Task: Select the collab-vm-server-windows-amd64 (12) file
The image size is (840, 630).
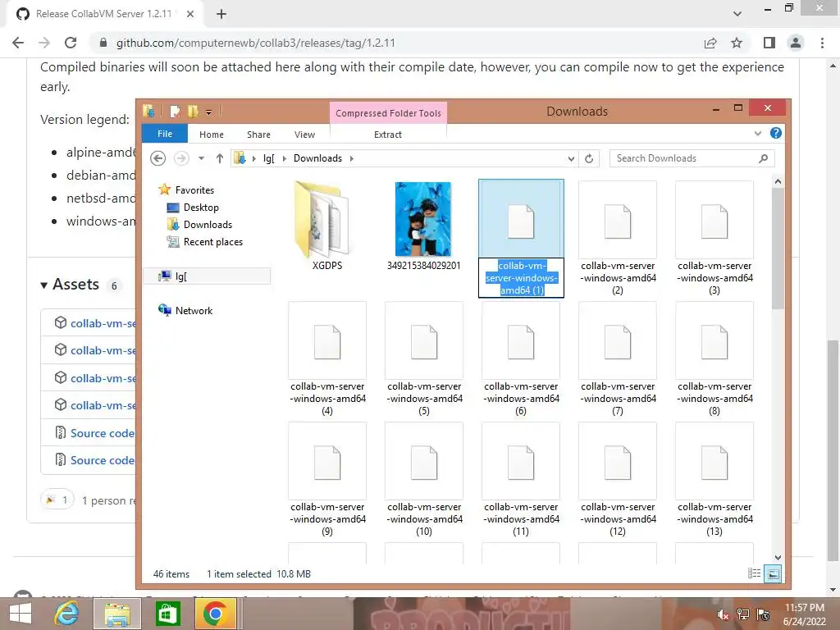Action: coord(618,479)
